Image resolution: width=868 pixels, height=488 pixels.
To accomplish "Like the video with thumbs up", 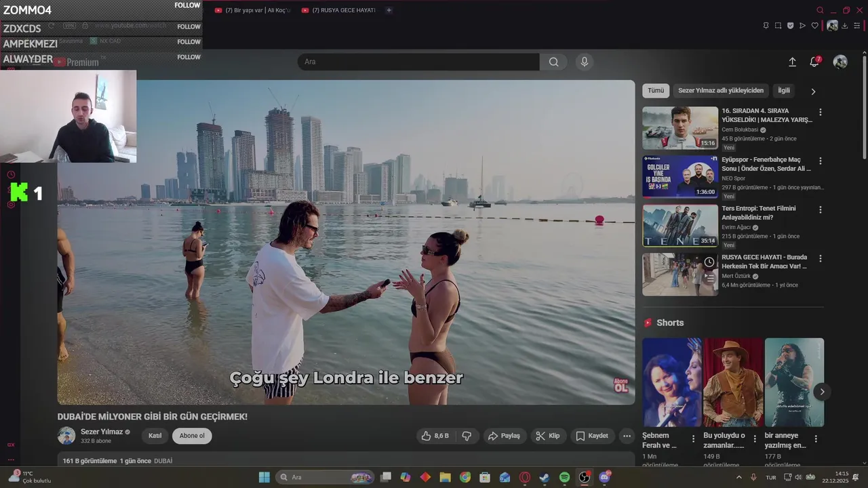I will coord(435,436).
